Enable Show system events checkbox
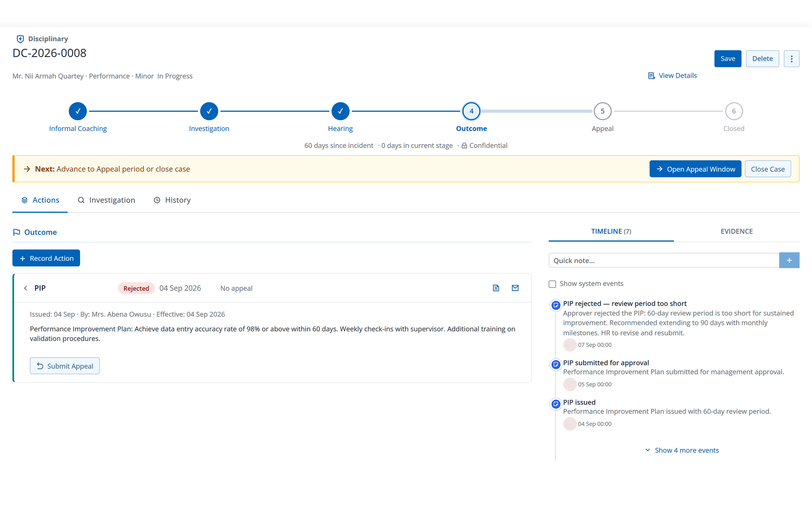 [552, 284]
